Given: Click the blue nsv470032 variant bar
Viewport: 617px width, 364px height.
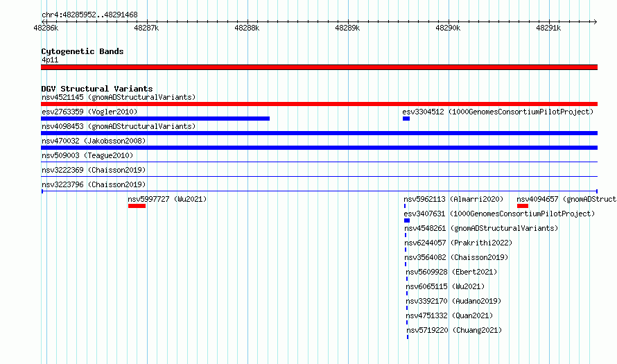Looking at the screenshot, I should [x=319, y=148].
